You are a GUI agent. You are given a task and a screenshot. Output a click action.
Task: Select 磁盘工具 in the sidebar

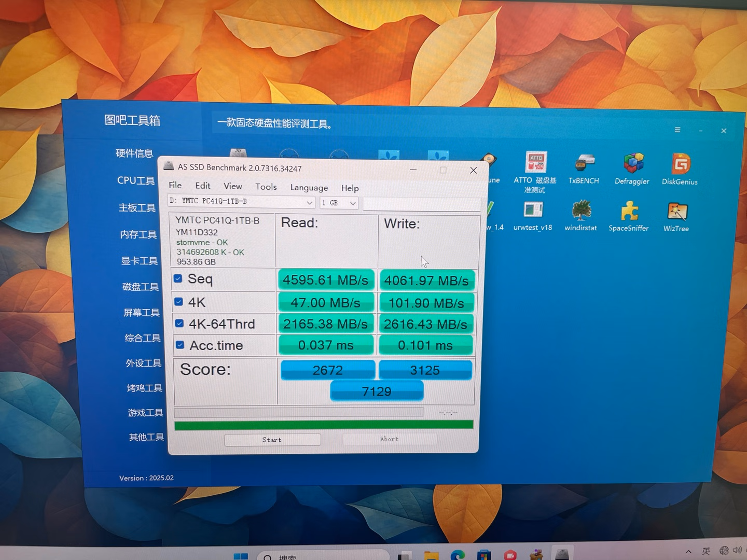point(140,287)
